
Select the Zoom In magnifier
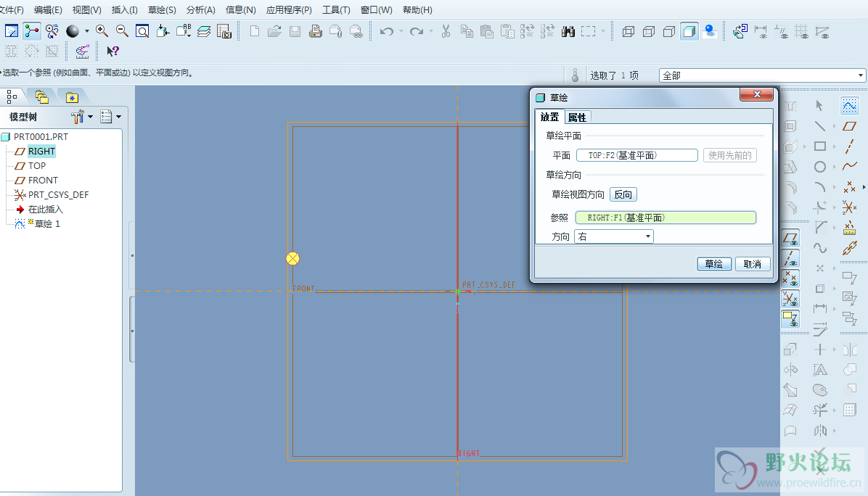[102, 31]
